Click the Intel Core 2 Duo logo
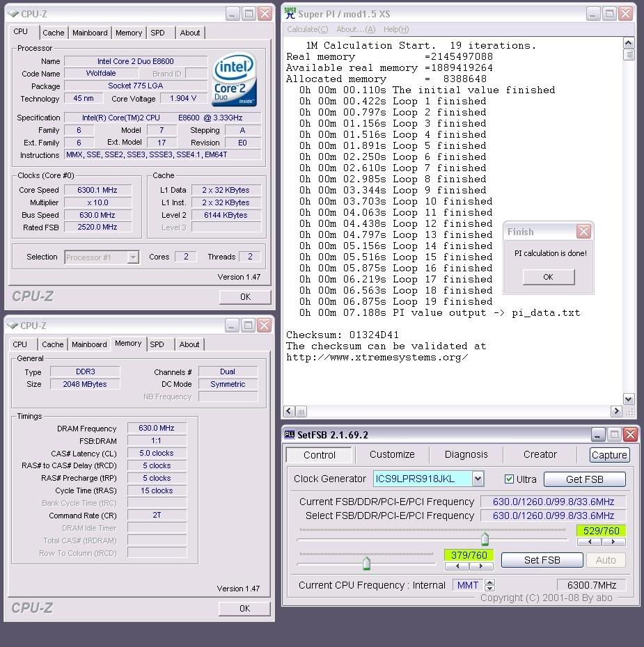The height and width of the screenshot is (647, 644). click(234, 79)
